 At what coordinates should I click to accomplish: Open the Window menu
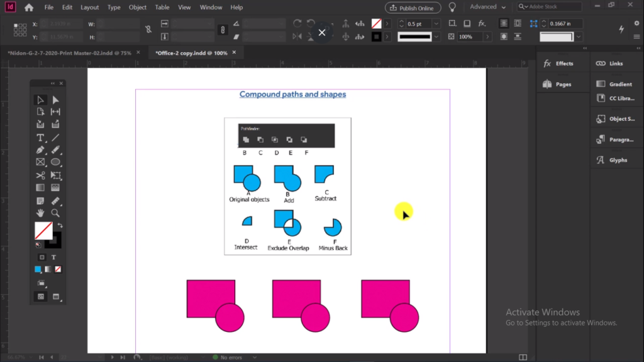211,8
